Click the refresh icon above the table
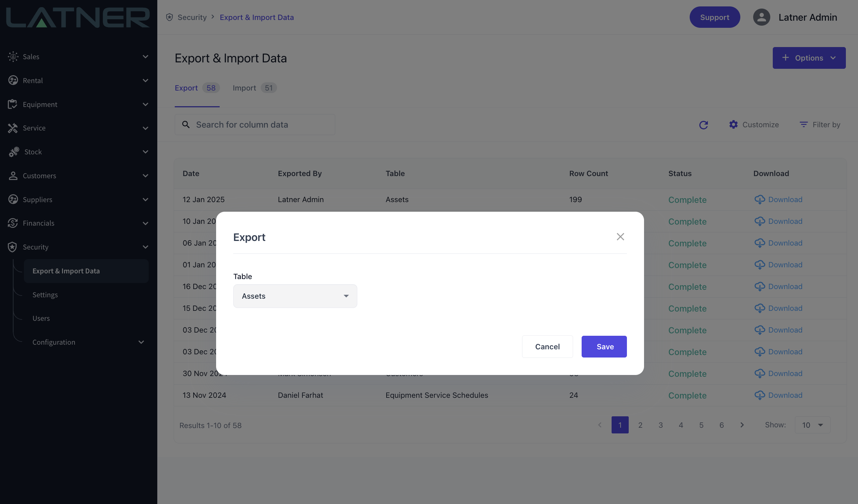 point(703,125)
